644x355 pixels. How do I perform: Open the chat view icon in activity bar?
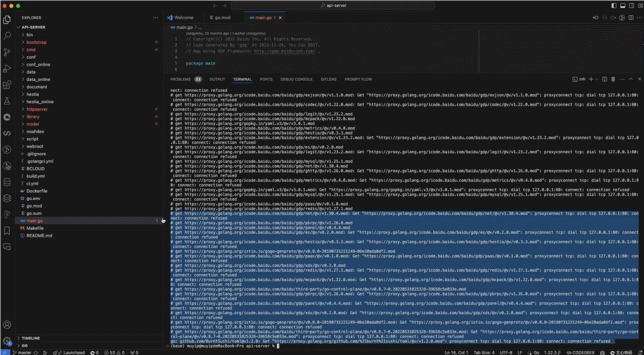point(7,247)
